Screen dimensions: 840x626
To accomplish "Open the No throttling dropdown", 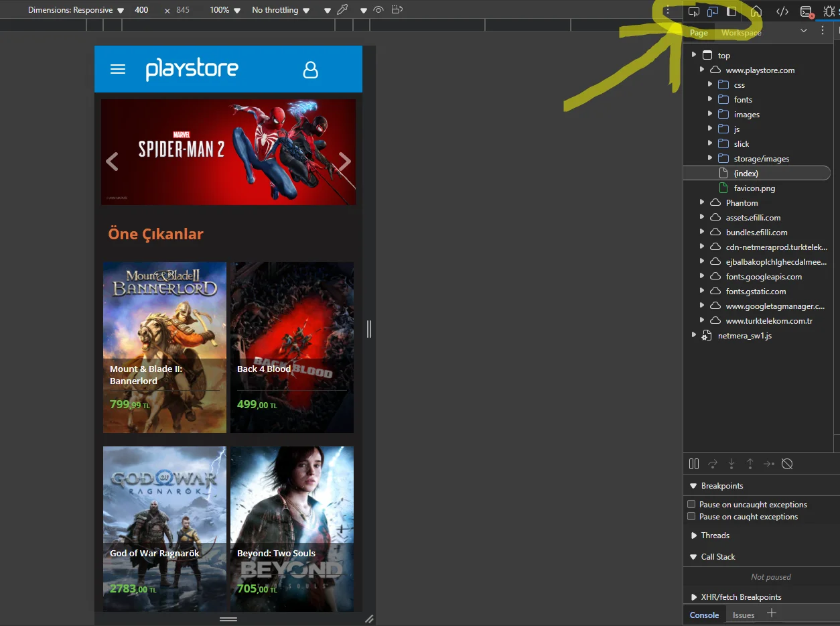I will click(281, 10).
